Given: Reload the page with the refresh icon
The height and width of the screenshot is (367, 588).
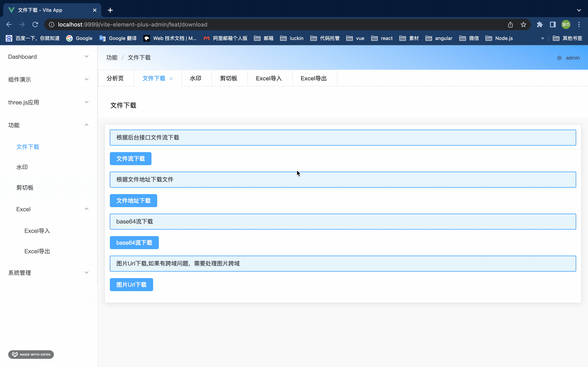Looking at the screenshot, I should (35, 24).
